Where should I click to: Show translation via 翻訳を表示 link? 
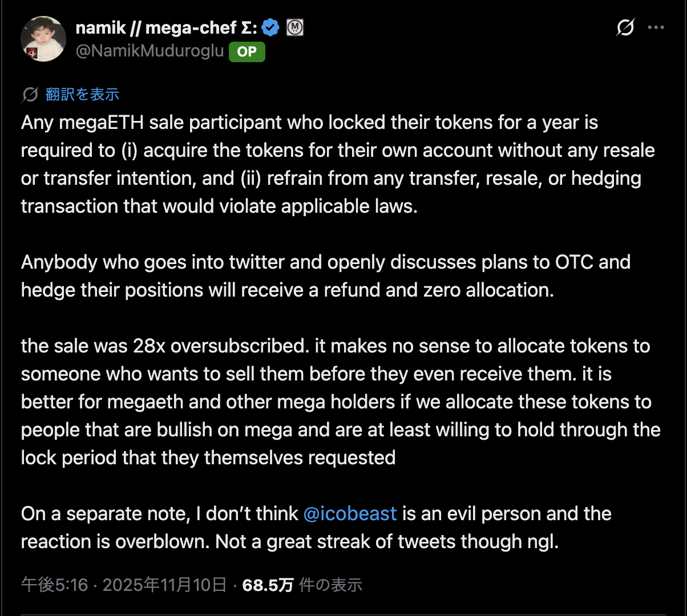(x=82, y=94)
